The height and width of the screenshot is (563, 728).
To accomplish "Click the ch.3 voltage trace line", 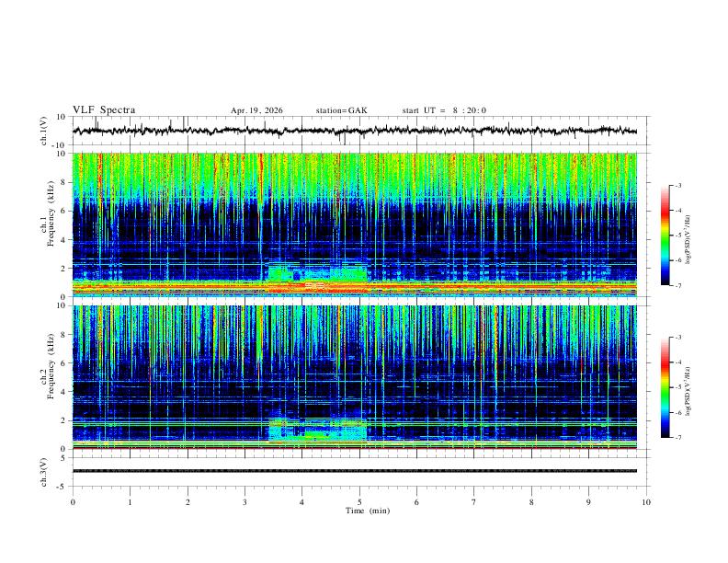I will coord(355,471).
